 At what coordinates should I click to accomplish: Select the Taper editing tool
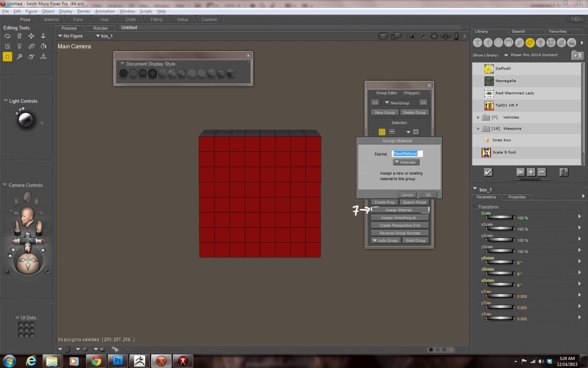click(19, 46)
